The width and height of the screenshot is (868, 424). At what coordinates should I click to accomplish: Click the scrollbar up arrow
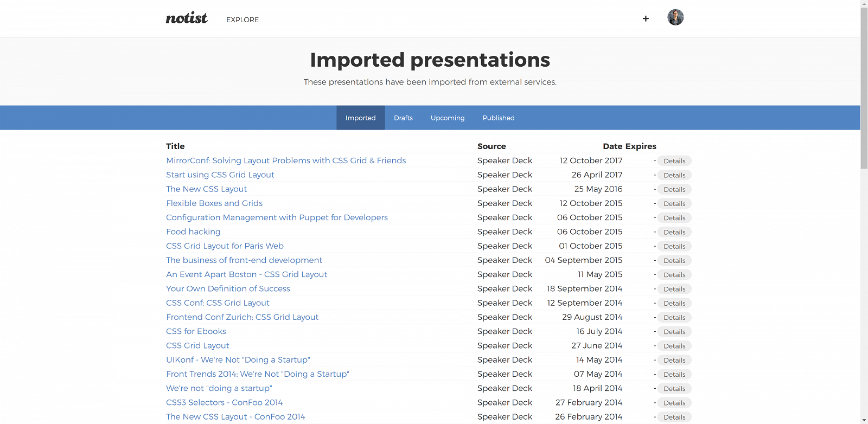tap(864, 4)
